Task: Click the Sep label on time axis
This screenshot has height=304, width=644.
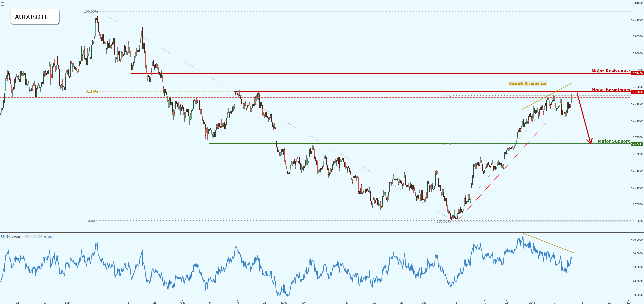Action: 67,302
